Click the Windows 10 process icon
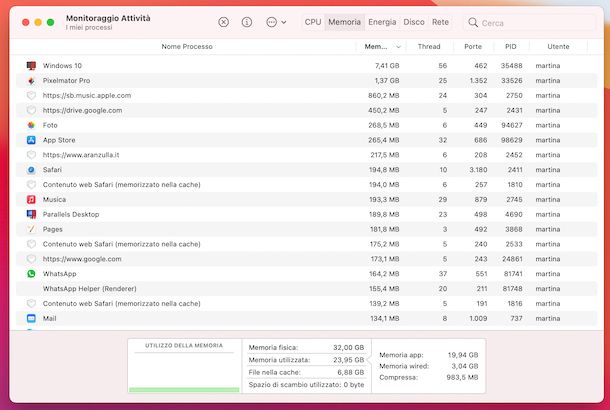Screen dimensions: 610x410 [x=31, y=65]
